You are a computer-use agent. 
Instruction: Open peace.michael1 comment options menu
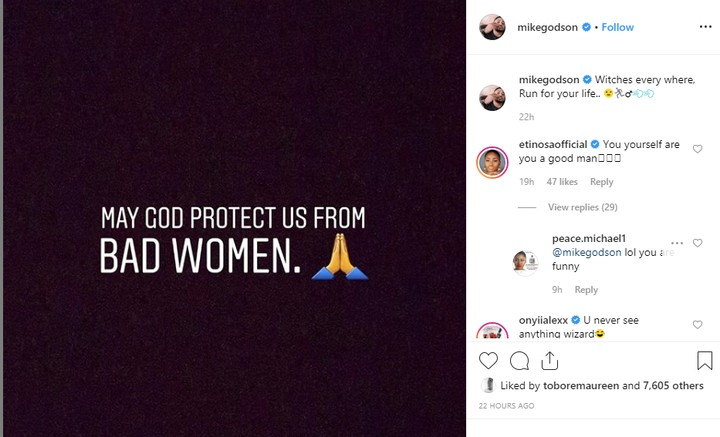coord(678,243)
